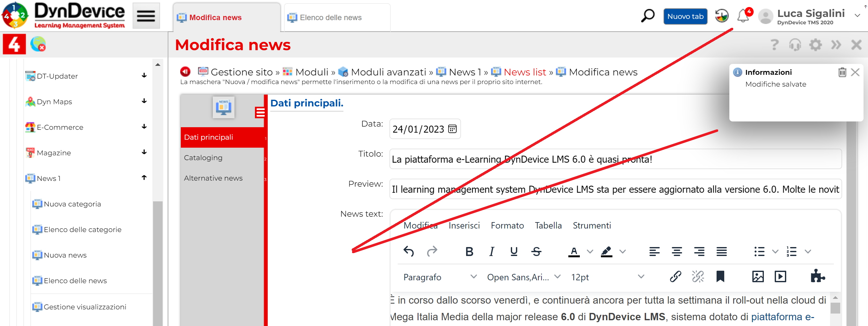
Task: Click the bookmark anchor icon
Action: coord(720,277)
